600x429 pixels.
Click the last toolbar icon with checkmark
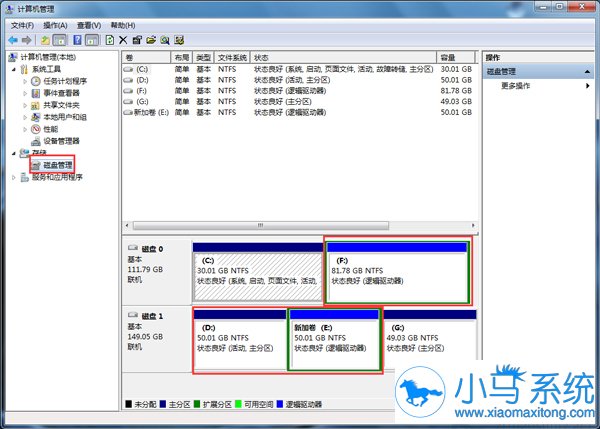point(179,40)
